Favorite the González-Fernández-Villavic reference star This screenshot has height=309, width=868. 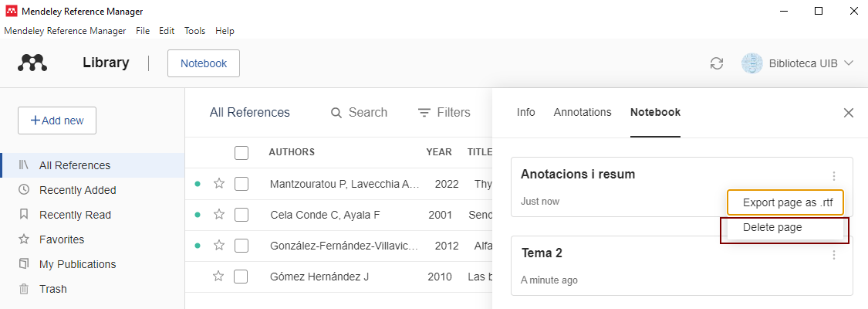coord(219,245)
